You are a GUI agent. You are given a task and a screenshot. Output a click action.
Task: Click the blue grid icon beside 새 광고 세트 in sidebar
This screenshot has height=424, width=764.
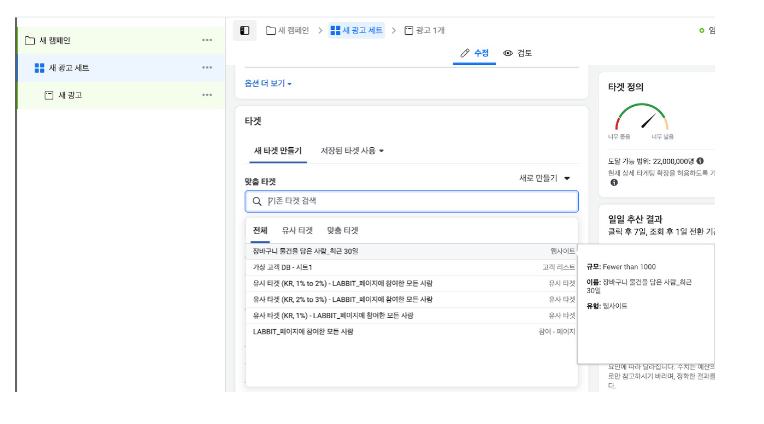point(39,68)
